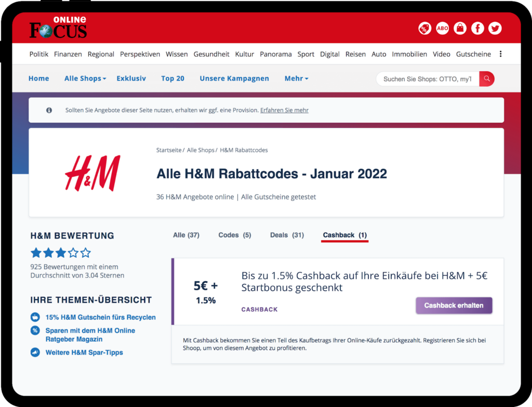Click the Focus Online logo
Image resolution: width=532 pixels, height=407 pixels.
(x=58, y=27)
